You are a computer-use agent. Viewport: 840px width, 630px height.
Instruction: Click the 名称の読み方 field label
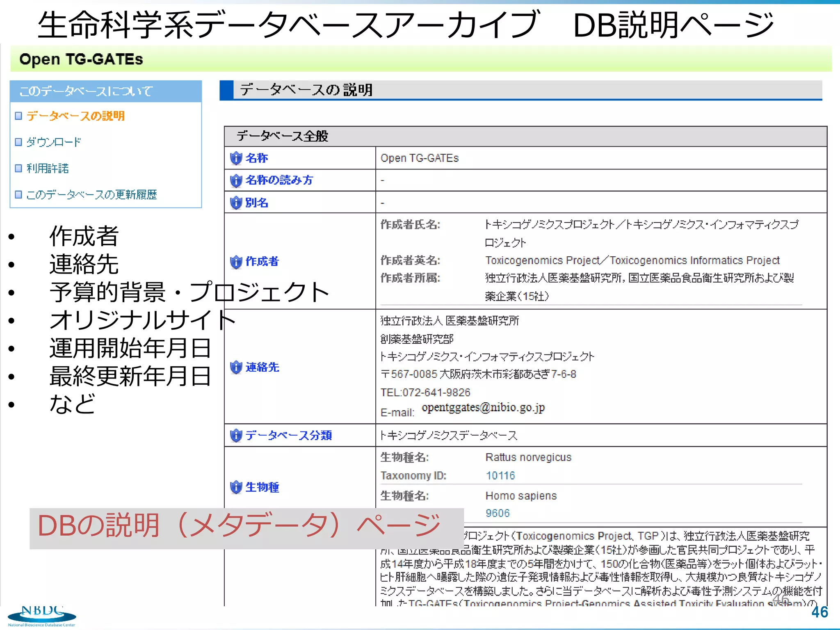click(279, 180)
